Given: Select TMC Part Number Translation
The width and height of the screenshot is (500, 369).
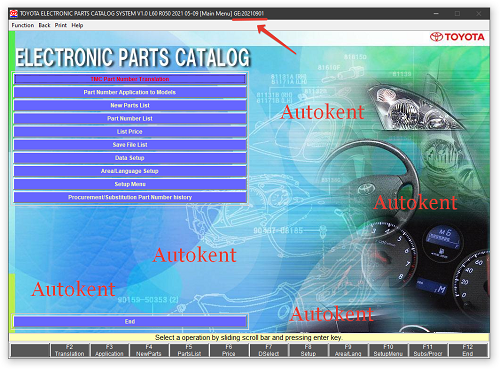Looking at the screenshot, I should pos(130,79).
